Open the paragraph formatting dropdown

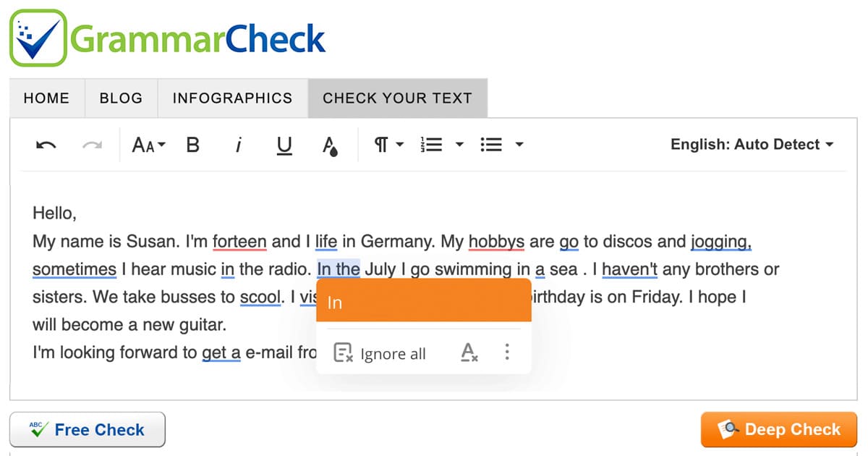pos(388,145)
